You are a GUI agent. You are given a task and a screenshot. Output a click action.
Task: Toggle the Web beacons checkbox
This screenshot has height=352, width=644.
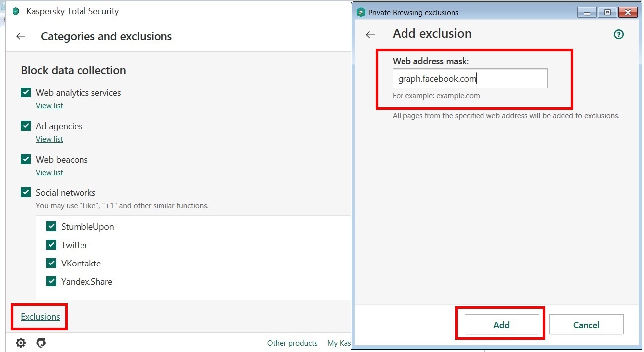click(x=26, y=159)
